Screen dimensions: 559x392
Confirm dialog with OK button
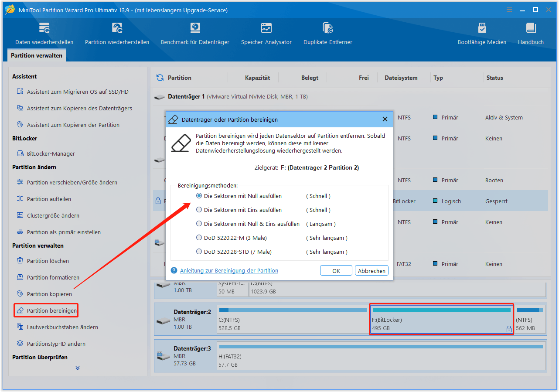pos(336,271)
